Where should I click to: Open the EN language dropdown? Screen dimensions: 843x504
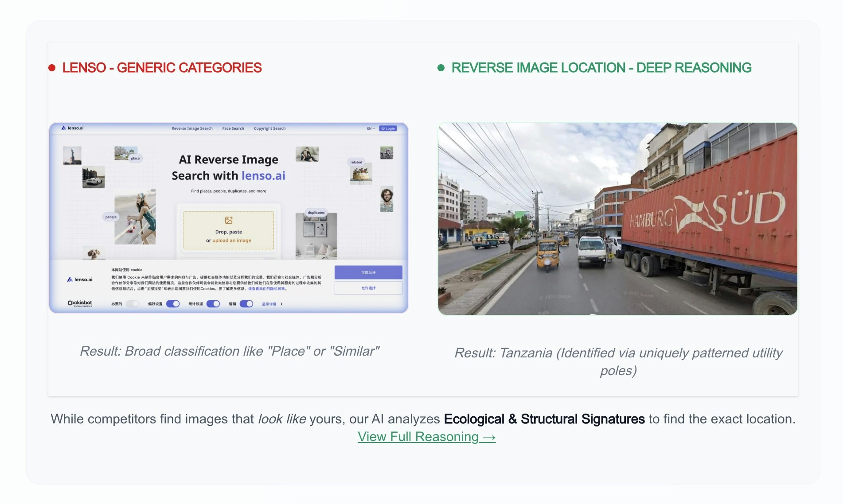click(x=370, y=128)
